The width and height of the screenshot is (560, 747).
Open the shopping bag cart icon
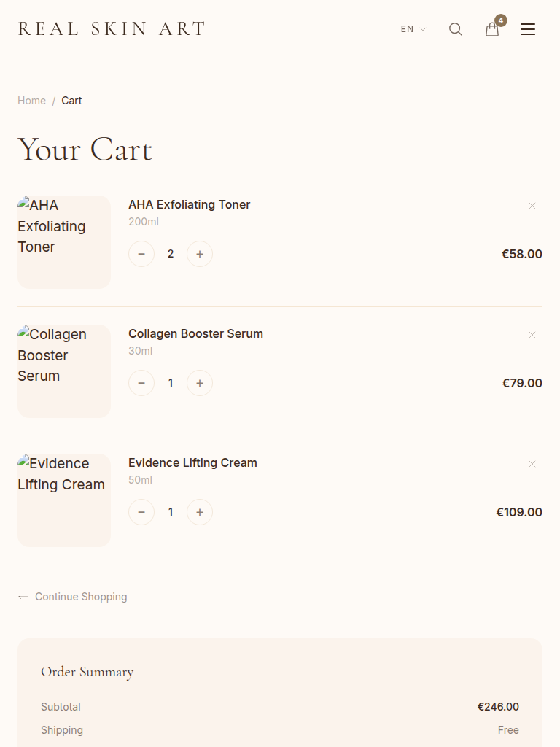click(493, 29)
